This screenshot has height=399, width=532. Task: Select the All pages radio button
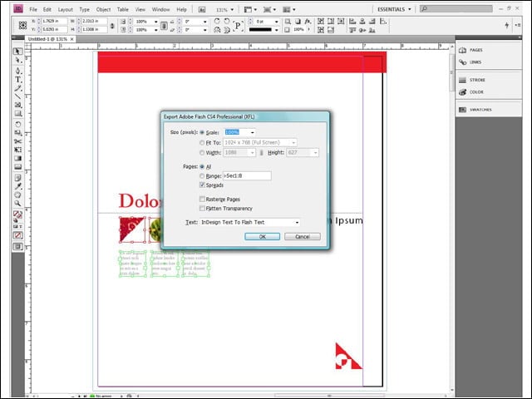tap(202, 166)
